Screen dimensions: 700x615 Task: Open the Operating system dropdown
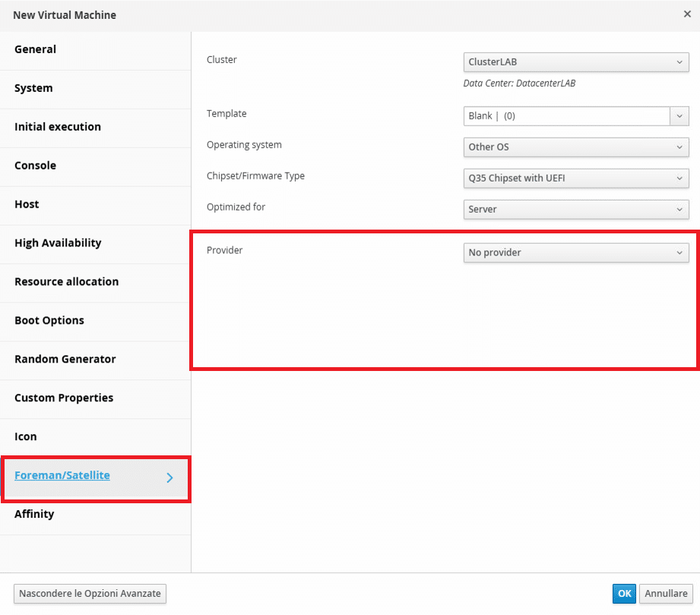tap(576, 147)
